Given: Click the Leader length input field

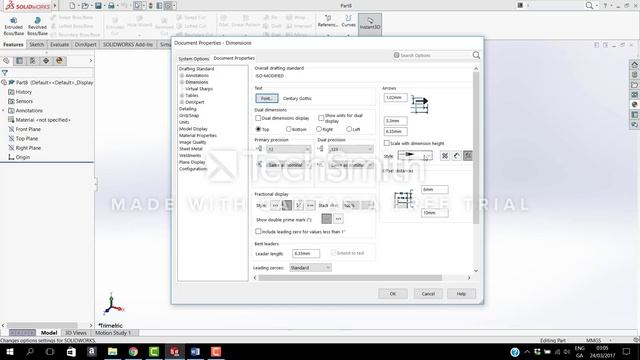Looking at the screenshot, I should (306, 253).
